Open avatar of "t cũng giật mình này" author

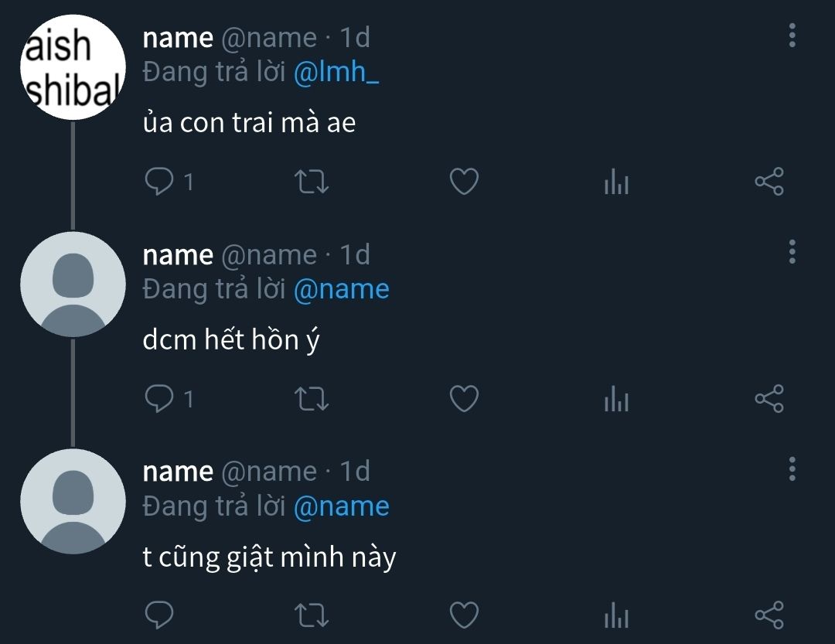pos(72,501)
